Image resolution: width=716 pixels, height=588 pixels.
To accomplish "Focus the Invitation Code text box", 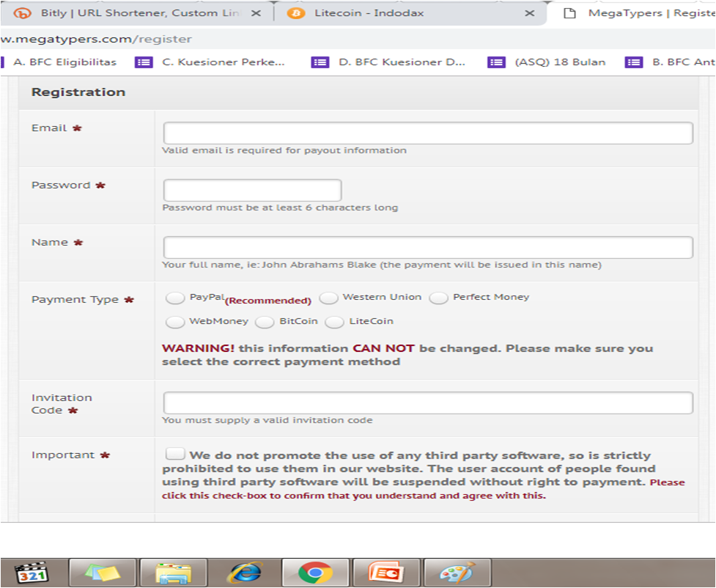I will click(427, 403).
